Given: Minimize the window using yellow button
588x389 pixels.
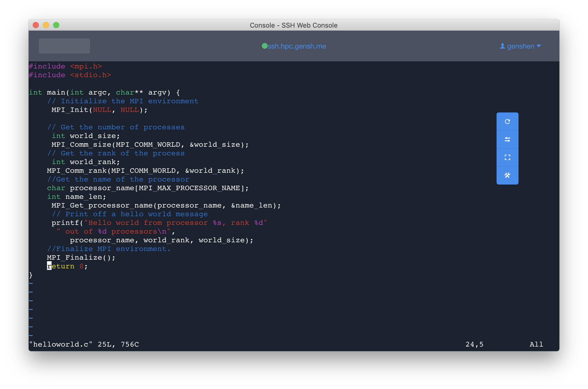Looking at the screenshot, I should tap(46, 25).
